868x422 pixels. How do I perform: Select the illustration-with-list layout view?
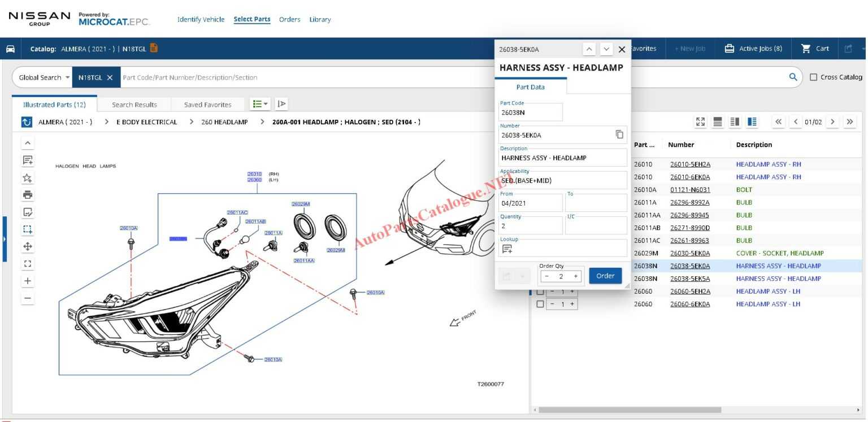[752, 122]
